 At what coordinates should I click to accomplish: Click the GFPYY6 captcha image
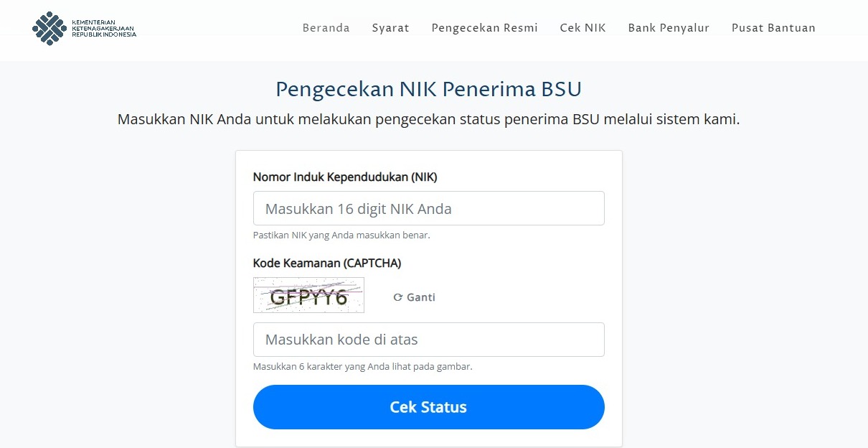pyautogui.click(x=308, y=295)
